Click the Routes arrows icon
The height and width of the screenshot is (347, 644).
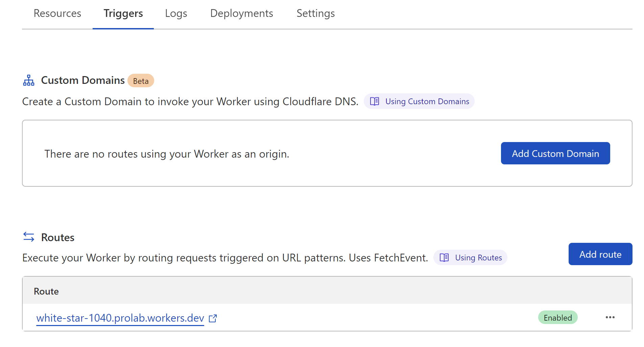point(29,237)
